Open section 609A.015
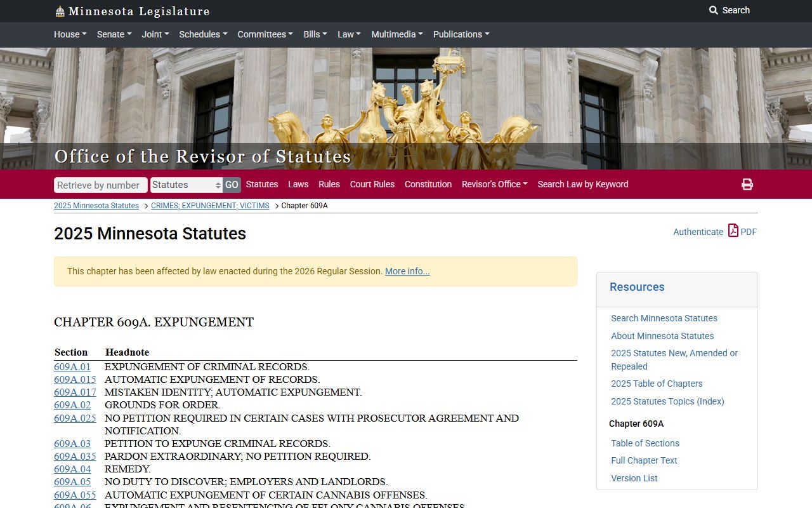Image resolution: width=812 pixels, height=508 pixels. pyautogui.click(x=75, y=380)
